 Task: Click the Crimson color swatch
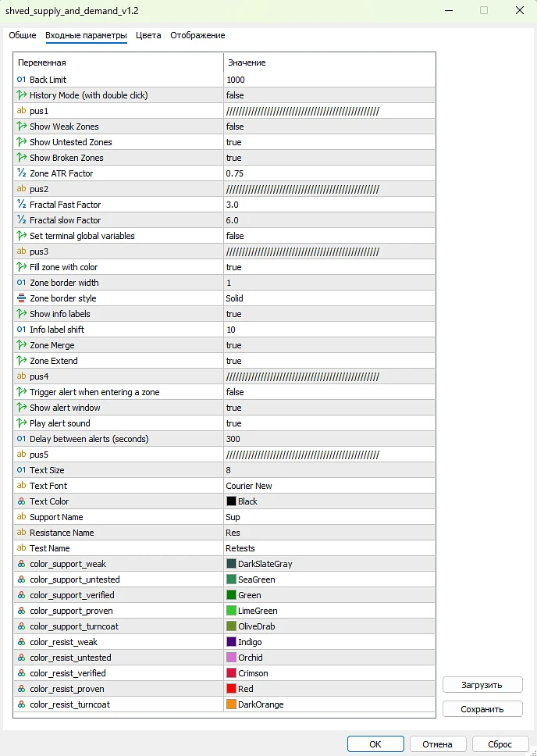coord(231,673)
